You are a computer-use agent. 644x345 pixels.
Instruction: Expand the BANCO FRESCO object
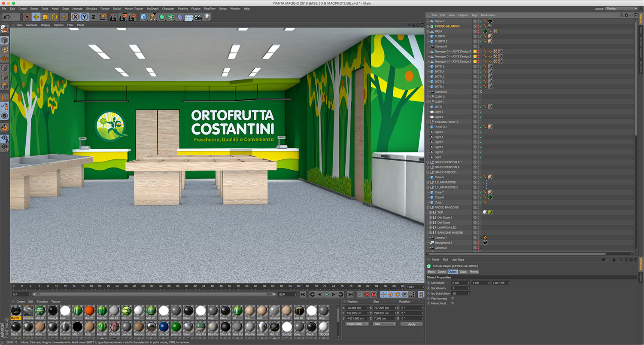click(428, 172)
